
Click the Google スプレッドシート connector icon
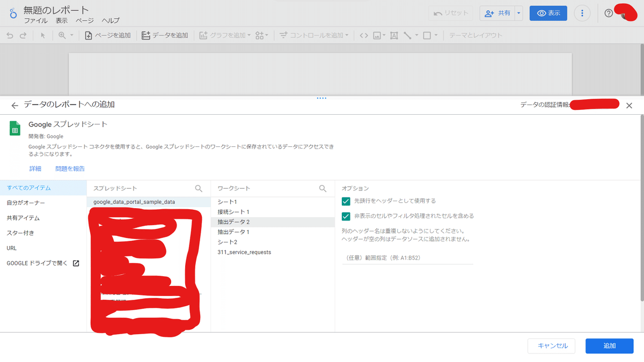15,128
